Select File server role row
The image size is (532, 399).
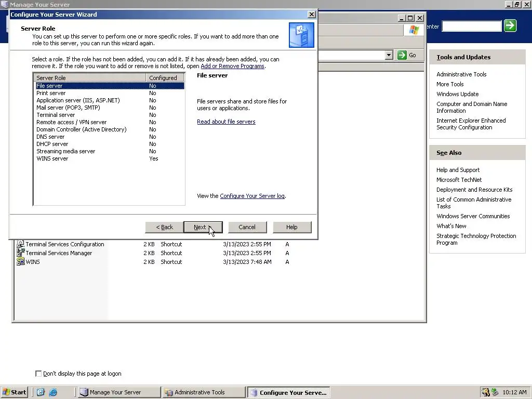click(x=110, y=86)
